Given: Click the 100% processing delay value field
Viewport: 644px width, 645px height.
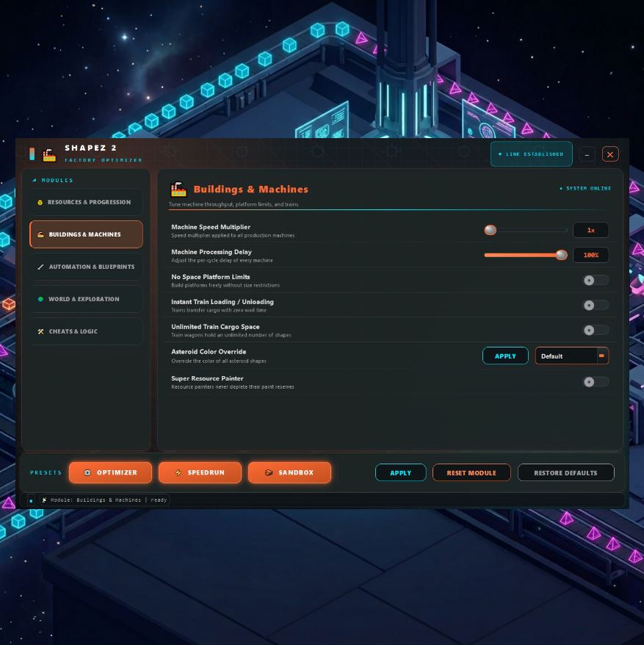Looking at the screenshot, I should 590,255.
